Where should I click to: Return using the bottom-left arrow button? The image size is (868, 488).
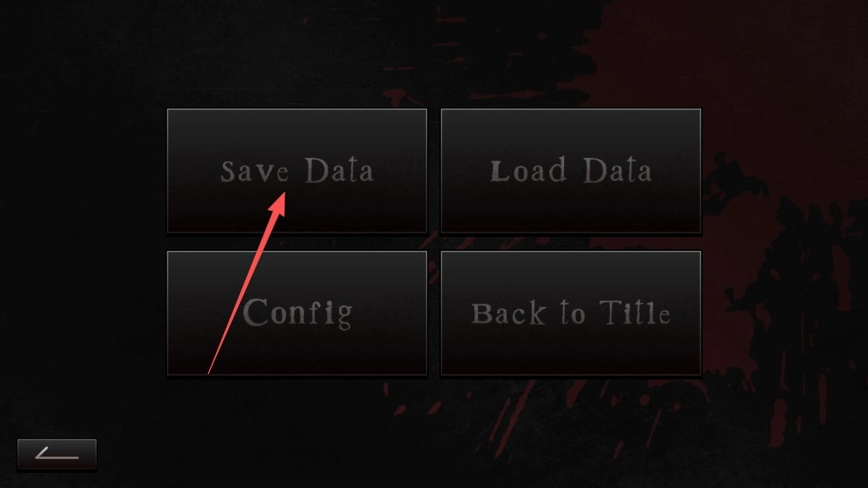coord(57,455)
